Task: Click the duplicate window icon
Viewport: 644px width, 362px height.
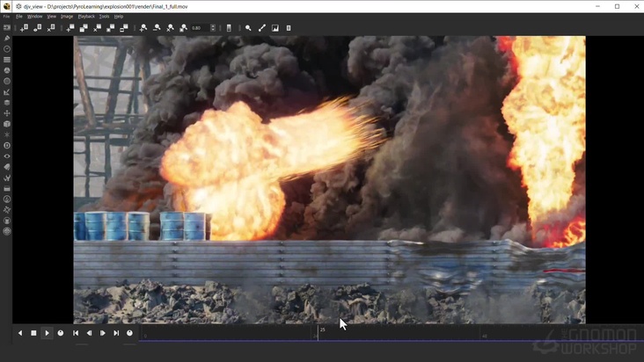Action: 37,28
